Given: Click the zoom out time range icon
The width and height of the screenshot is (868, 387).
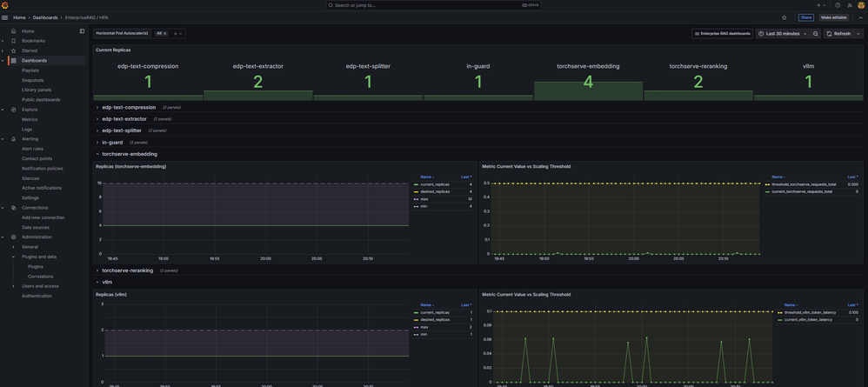Looking at the screenshot, I should (x=816, y=34).
